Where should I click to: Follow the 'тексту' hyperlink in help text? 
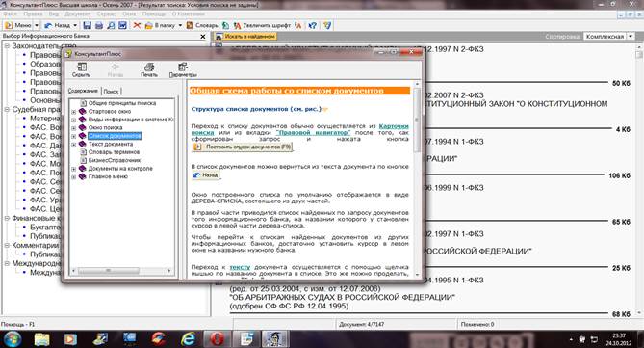(x=240, y=267)
